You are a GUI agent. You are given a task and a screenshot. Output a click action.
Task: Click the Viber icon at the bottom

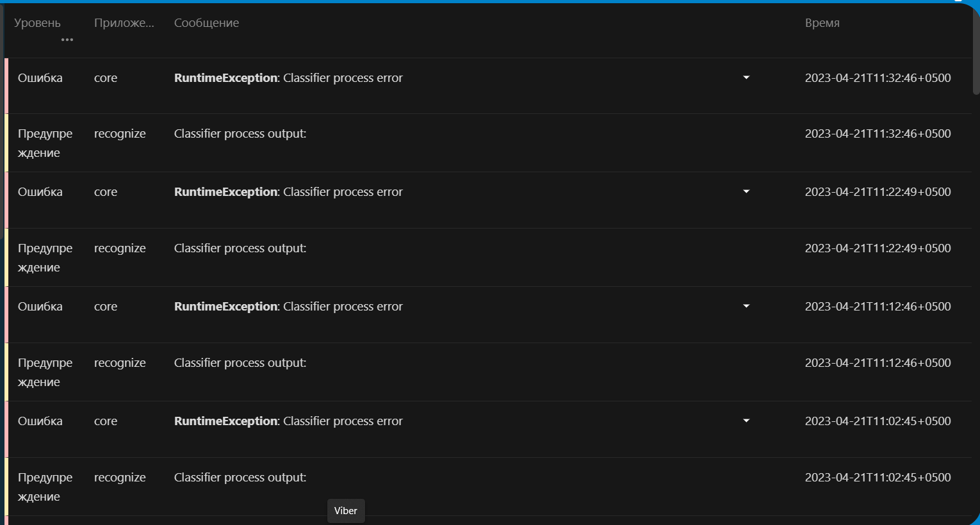click(345, 510)
